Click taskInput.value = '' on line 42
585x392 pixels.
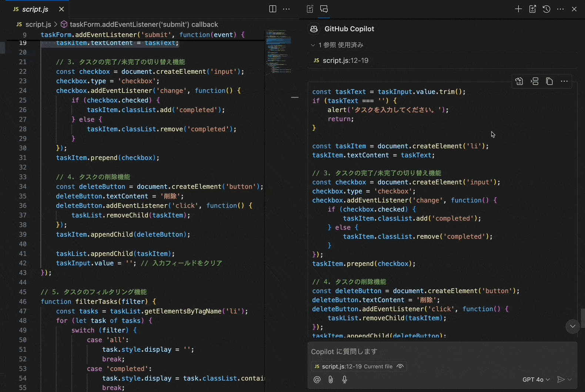[x=96, y=263]
